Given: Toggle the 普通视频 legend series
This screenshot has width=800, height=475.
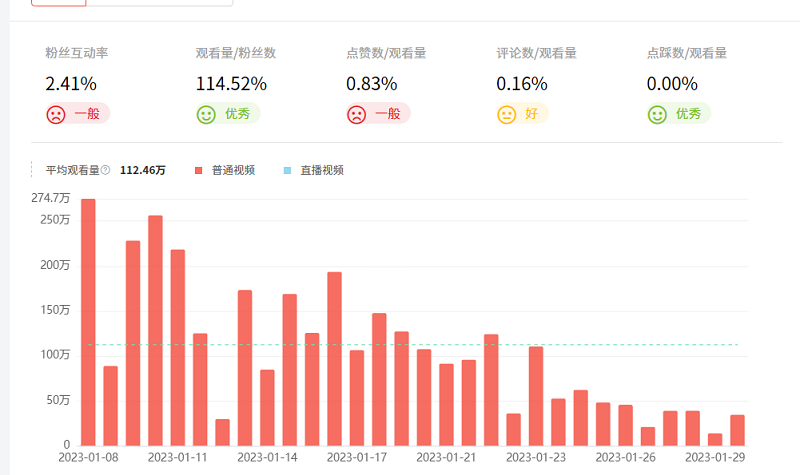Looking at the screenshot, I should click(232, 170).
